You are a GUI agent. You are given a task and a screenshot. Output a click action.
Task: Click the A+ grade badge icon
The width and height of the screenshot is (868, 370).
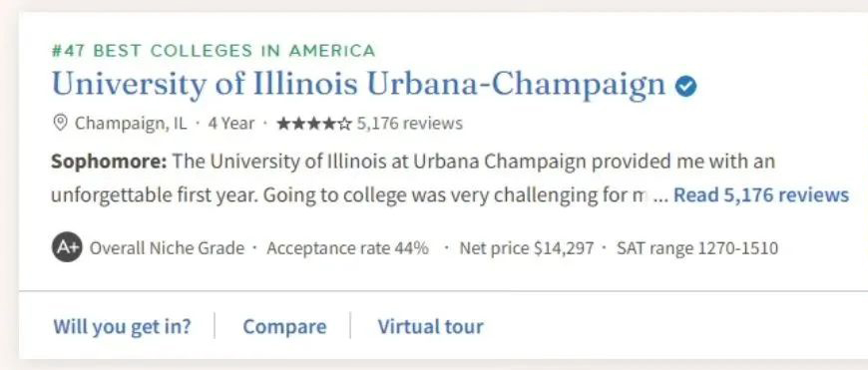(67, 247)
